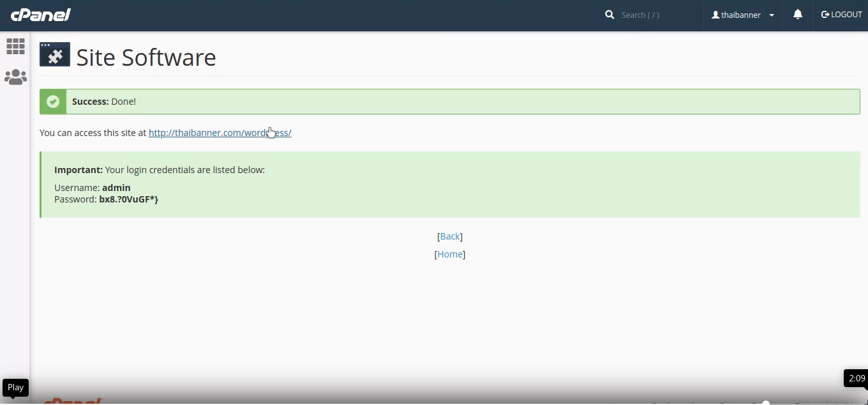The height and width of the screenshot is (405, 868).
Task: Click the 2:09 video timestamp
Action: click(857, 378)
